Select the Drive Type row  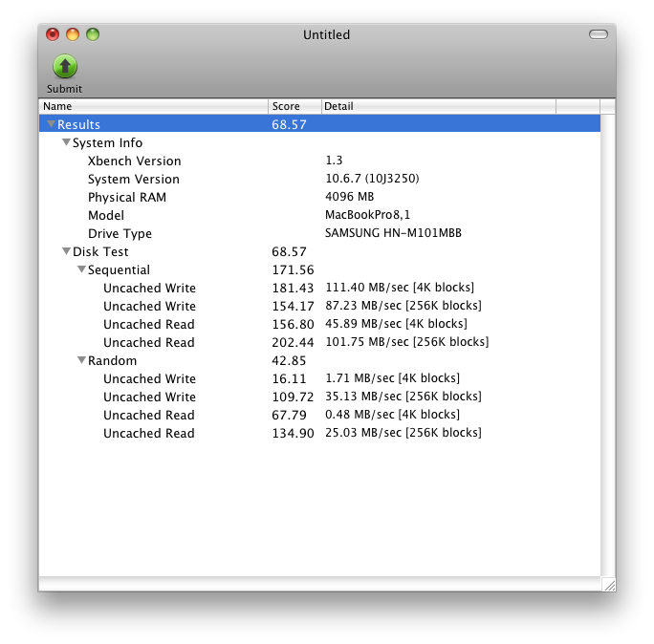point(319,233)
